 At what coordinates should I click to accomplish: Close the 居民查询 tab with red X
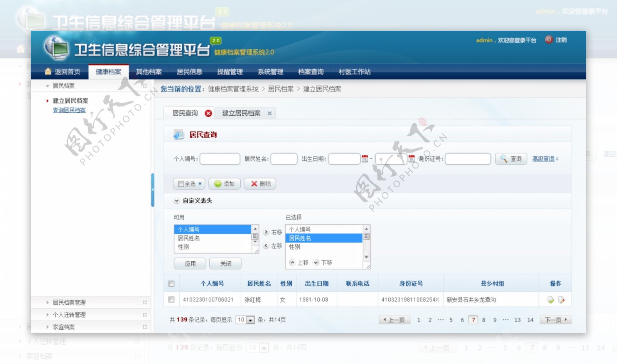click(208, 113)
